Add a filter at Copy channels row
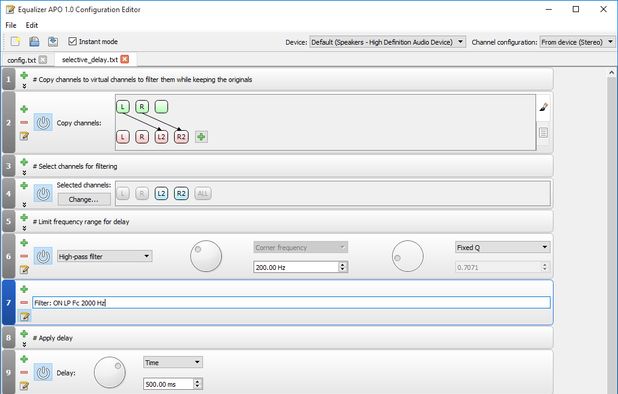 (x=24, y=109)
